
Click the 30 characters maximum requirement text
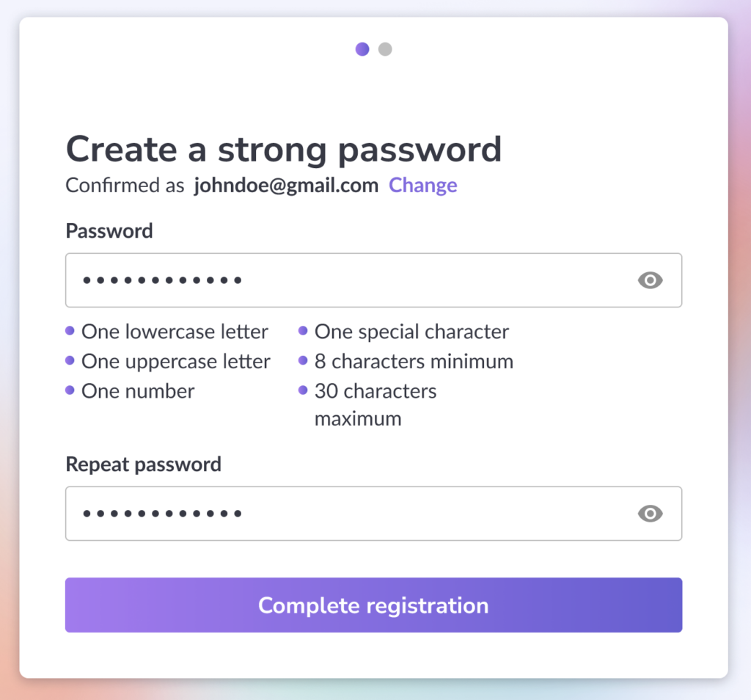pos(375,405)
